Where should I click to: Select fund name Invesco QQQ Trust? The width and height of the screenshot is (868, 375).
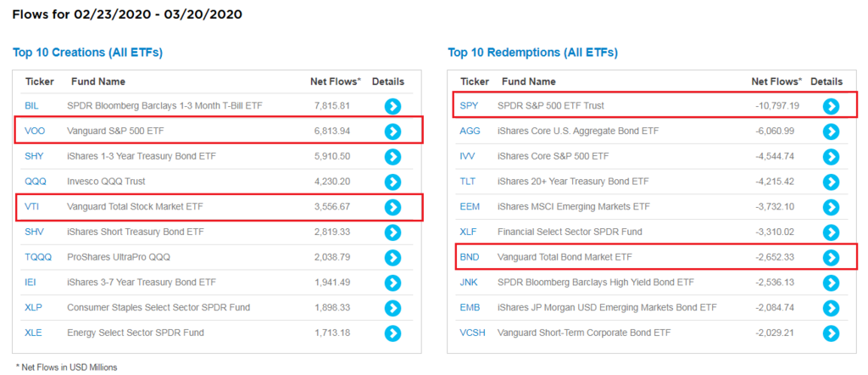coord(106,181)
